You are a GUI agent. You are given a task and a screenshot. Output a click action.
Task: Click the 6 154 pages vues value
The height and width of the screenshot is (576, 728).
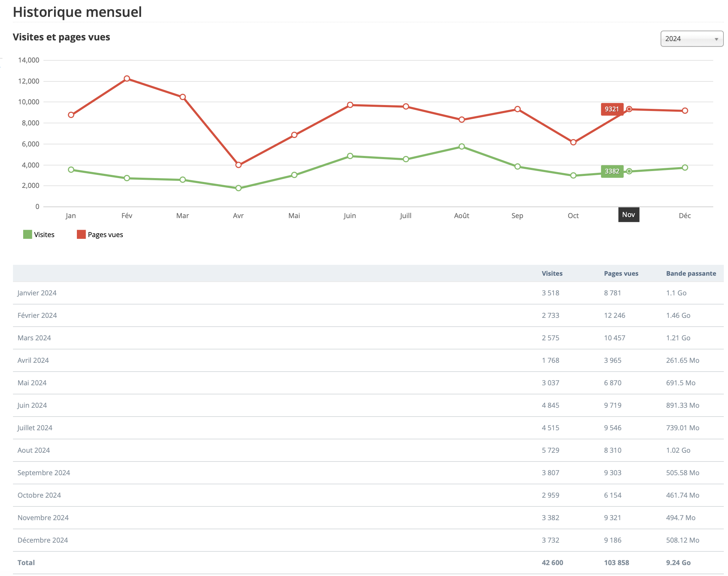(x=613, y=495)
